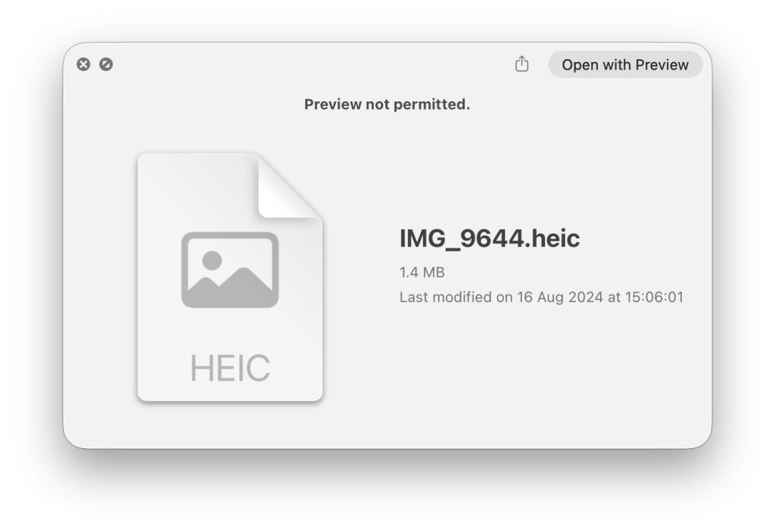Select the IMG_9644.heic filename text
Image resolution: width=775 pixels, height=532 pixels.
490,238
